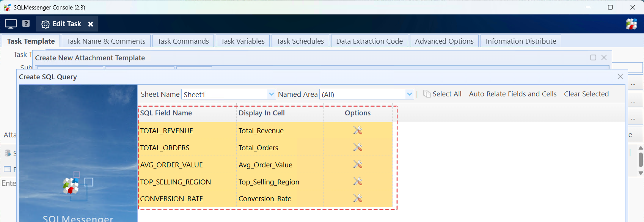Close the Create New Attachment Template dialog
The image size is (644, 222).
click(x=604, y=57)
